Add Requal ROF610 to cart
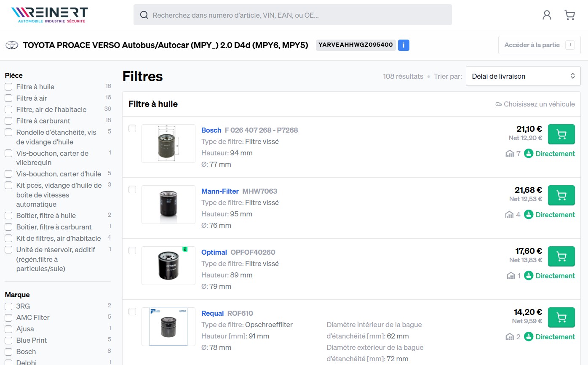Screen dimensions: 588x365 tap(561, 317)
